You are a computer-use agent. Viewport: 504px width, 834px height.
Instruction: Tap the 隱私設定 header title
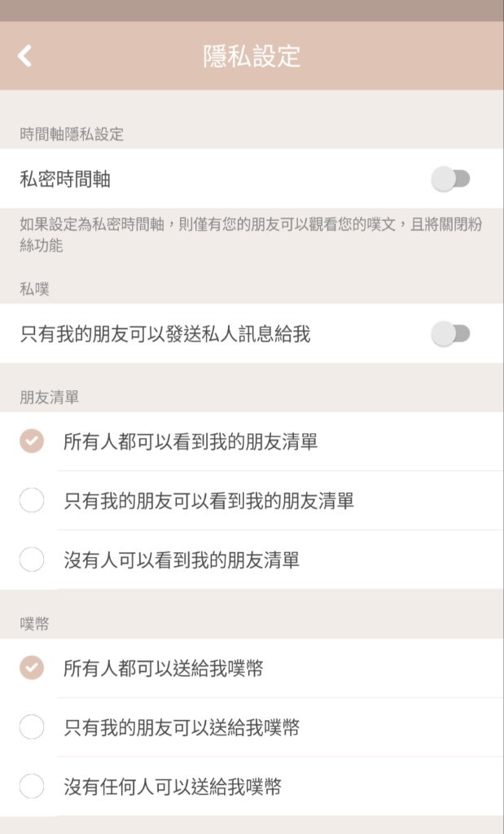coord(252,56)
